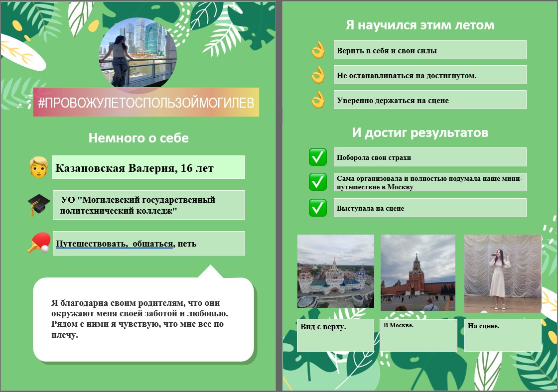
Task: Select the #ПРОВОЖУЛЕТОСПОЛЬЗОЙМОГИЛЕВ hashtag banner
Action: [146, 102]
